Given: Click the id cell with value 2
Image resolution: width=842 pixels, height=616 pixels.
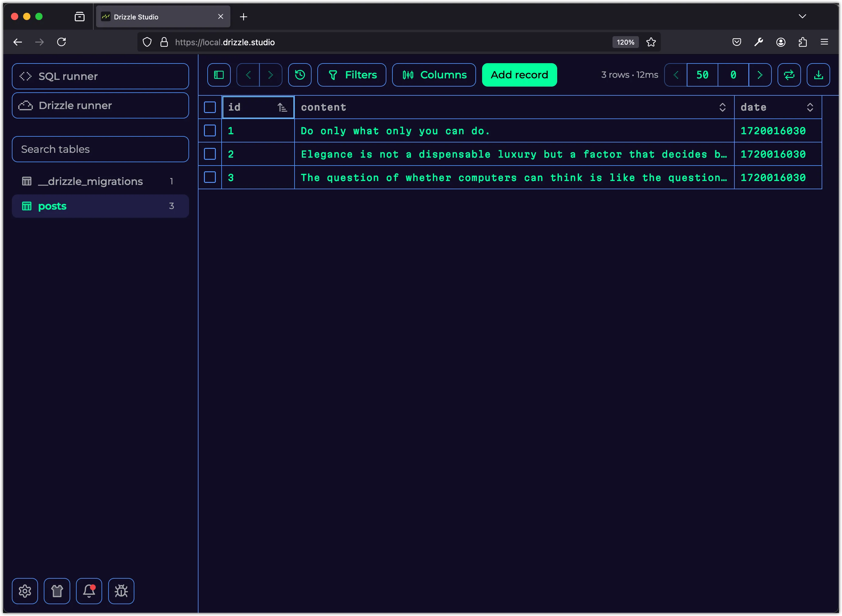Looking at the screenshot, I should [258, 154].
